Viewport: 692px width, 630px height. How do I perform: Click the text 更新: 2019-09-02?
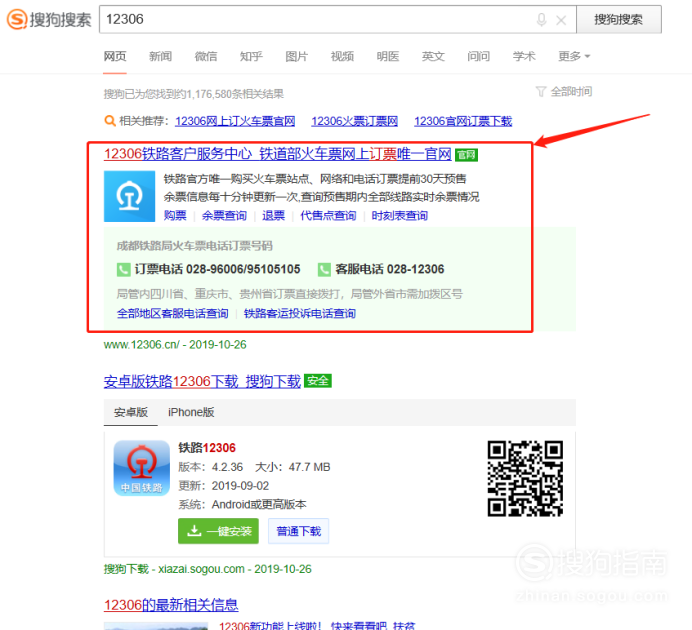point(224,486)
